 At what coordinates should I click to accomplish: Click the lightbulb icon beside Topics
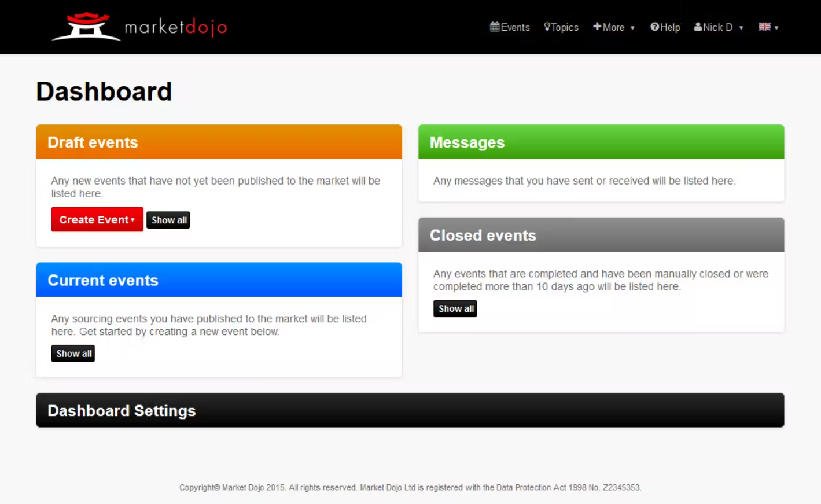pos(547,27)
